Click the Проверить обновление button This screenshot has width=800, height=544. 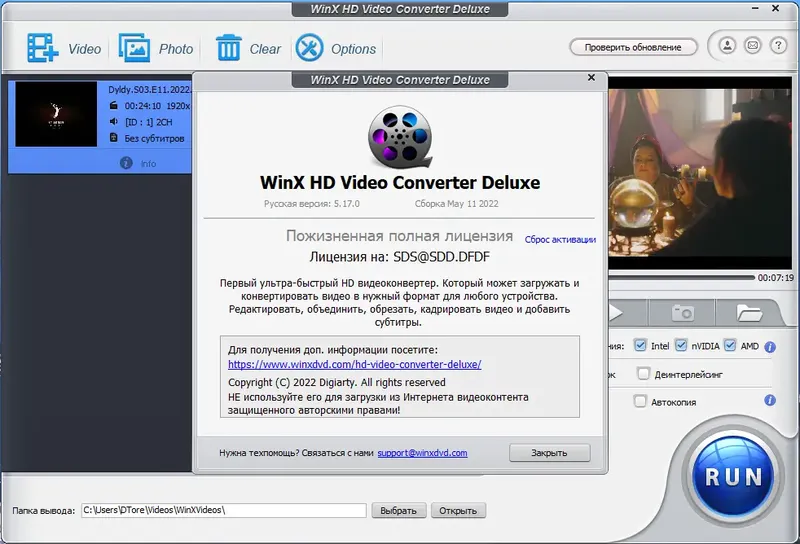[x=633, y=47]
